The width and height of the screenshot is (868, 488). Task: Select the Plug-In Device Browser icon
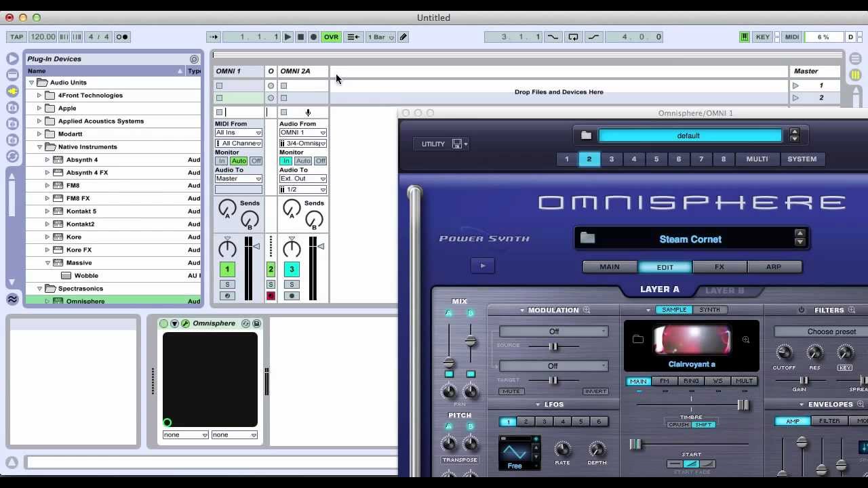pyautogui.click(x=12, y=91)
